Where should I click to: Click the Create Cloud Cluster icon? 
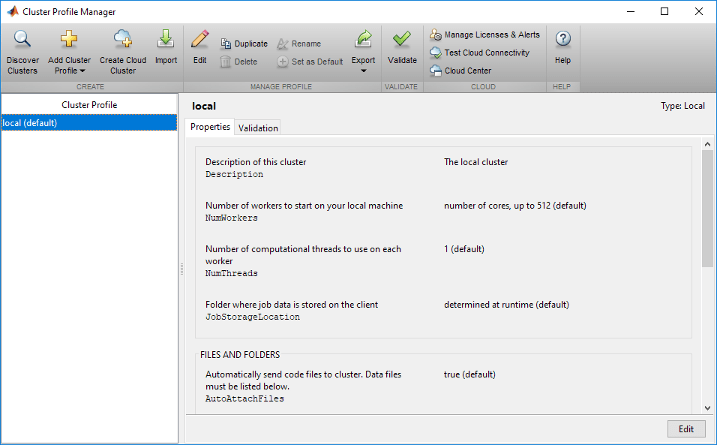pos(123,39)
